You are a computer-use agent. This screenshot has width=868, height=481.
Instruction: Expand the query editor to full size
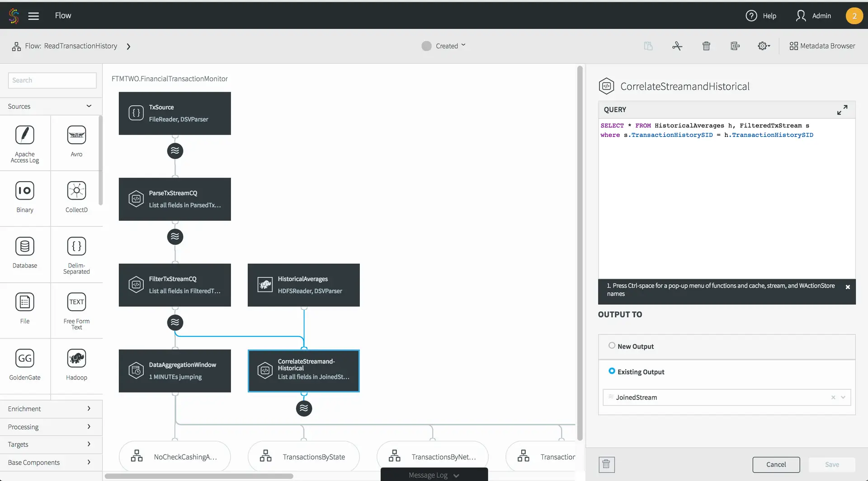coord(842,110)
